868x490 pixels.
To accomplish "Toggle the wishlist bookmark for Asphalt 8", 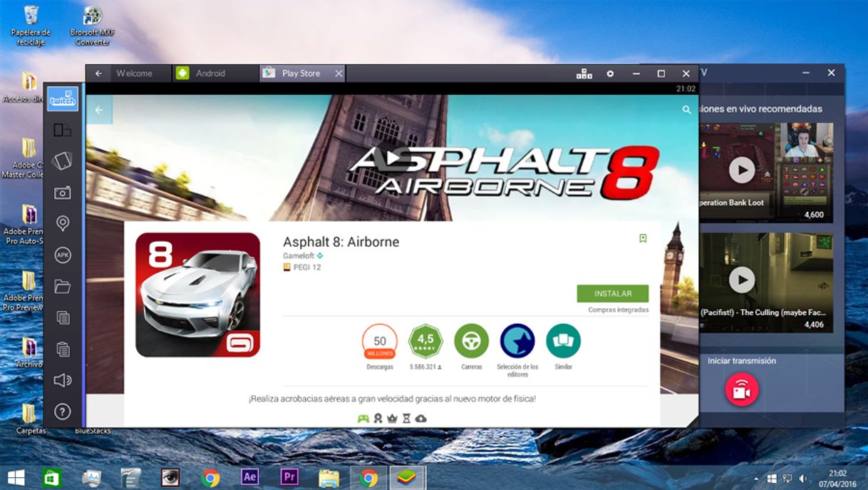I will point(643,239).
